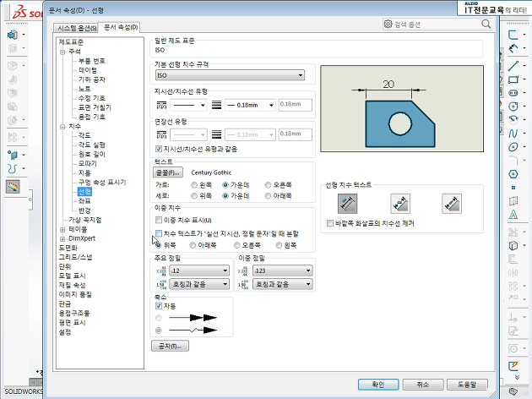The image size is (532, 399).
Task: Click the measure tool icon in left toolbar
Action: click(x=13, y=187)
